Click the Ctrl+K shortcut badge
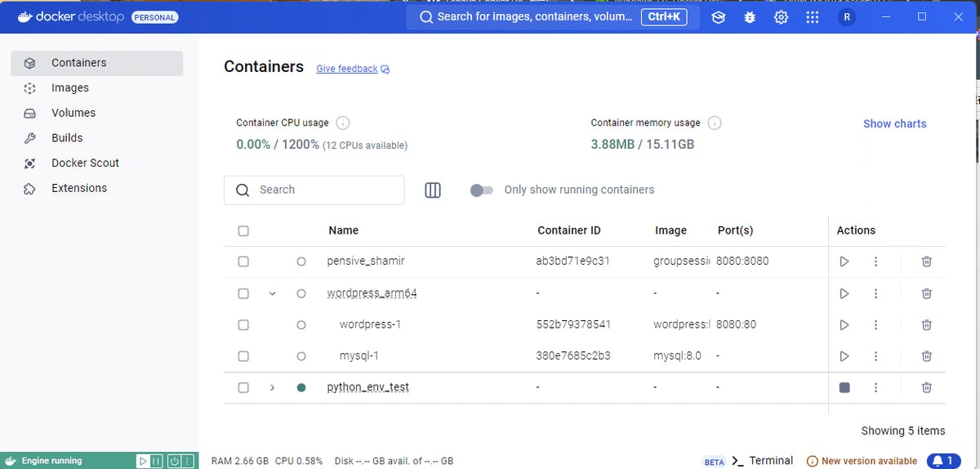This screenshot has height=469, width=980. coord(664,16)
